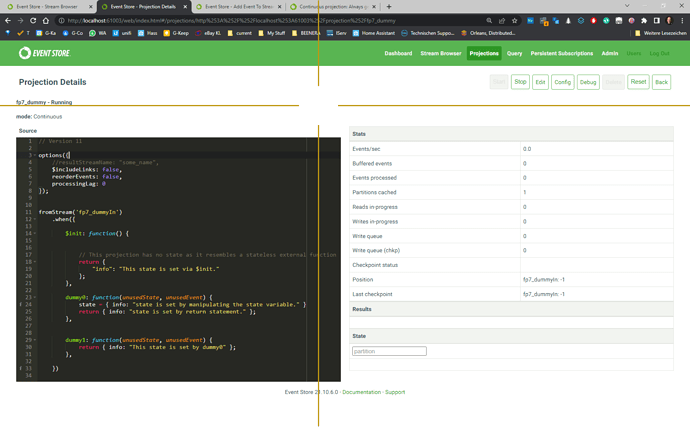Open the user profile avatar

669,21
